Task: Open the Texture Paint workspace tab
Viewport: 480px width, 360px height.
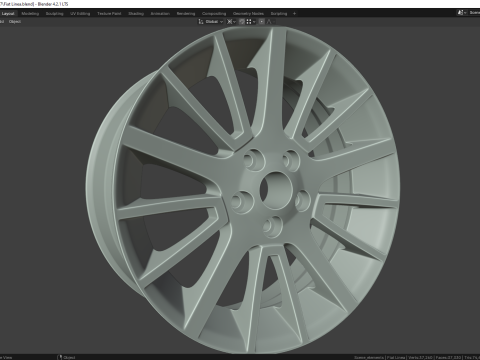Action: click(109, 14)
